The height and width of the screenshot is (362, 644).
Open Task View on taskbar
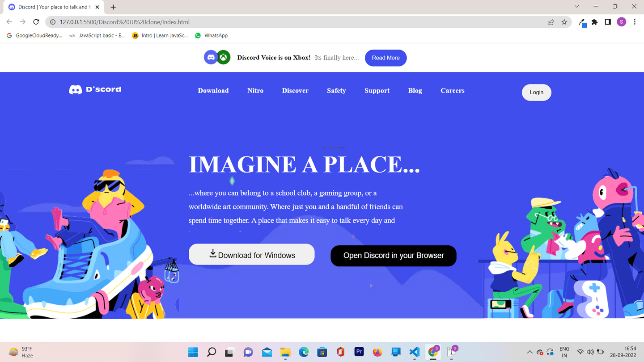(x=230, y=352)
